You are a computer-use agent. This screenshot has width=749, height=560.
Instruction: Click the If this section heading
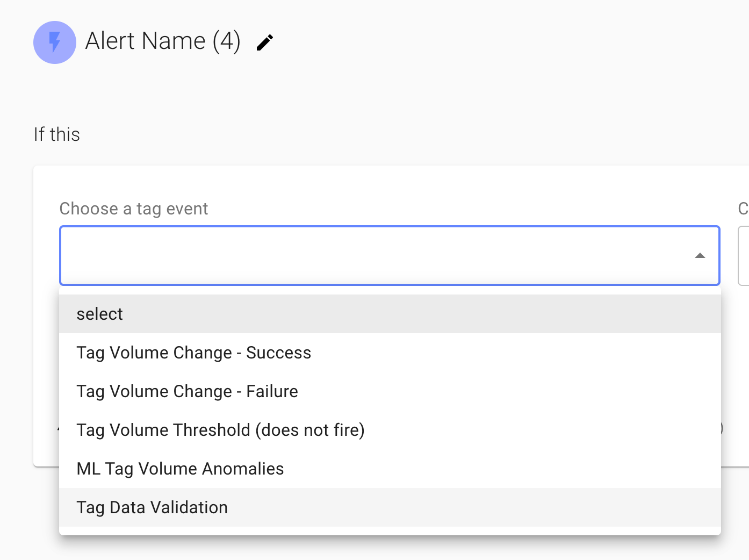pos(56,134)
